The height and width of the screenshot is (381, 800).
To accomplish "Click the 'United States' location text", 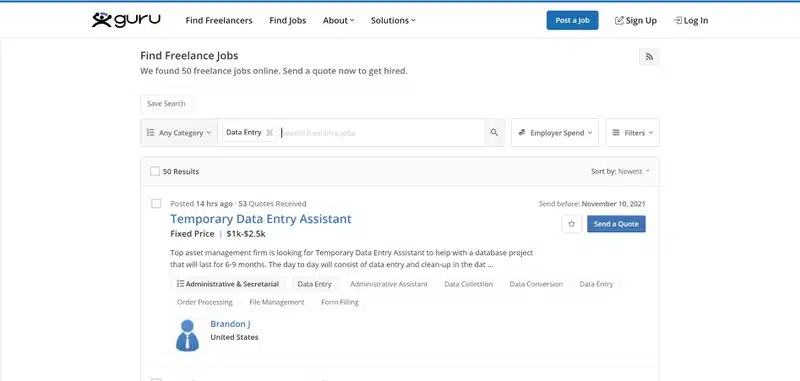I will (x=234, y=337).
